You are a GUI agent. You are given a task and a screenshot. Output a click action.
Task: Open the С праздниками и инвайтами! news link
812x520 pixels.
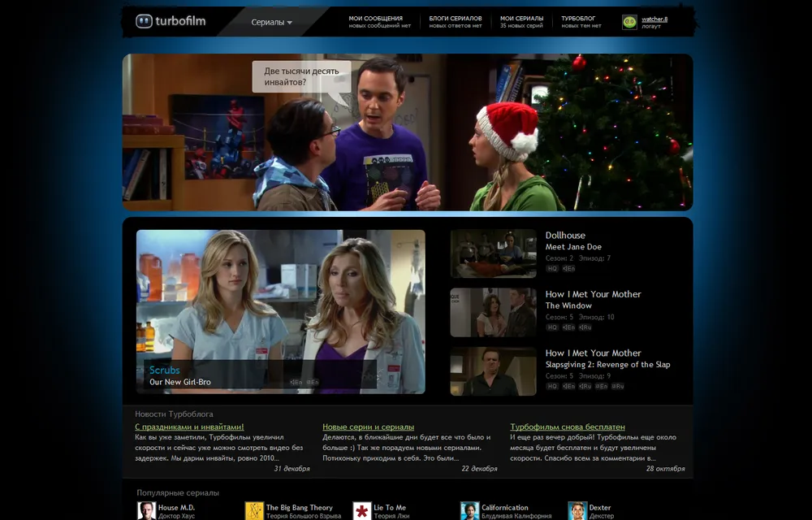pyautogui.click(x=189, y=427)
